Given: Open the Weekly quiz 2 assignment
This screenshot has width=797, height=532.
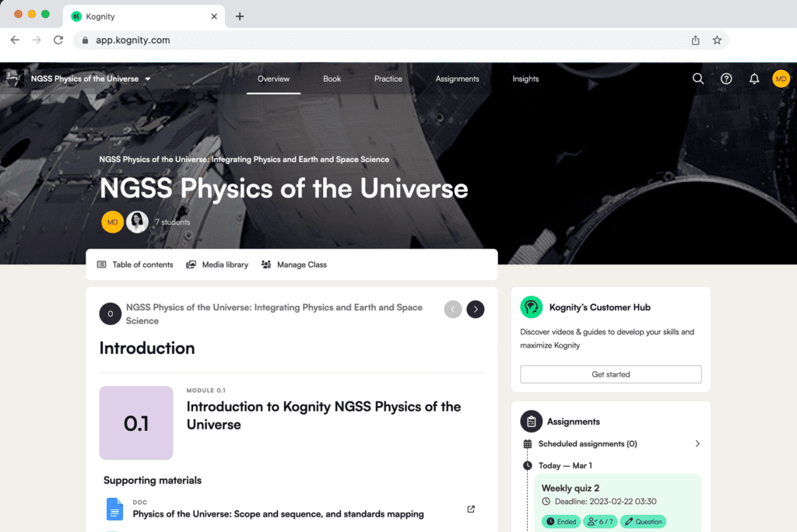Looking at the screenshot, I should 569,488.
